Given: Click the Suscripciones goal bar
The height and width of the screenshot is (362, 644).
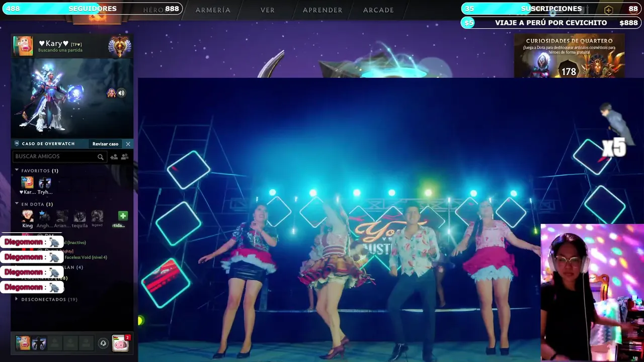Looking at the screenshot, I should point(551,9).
